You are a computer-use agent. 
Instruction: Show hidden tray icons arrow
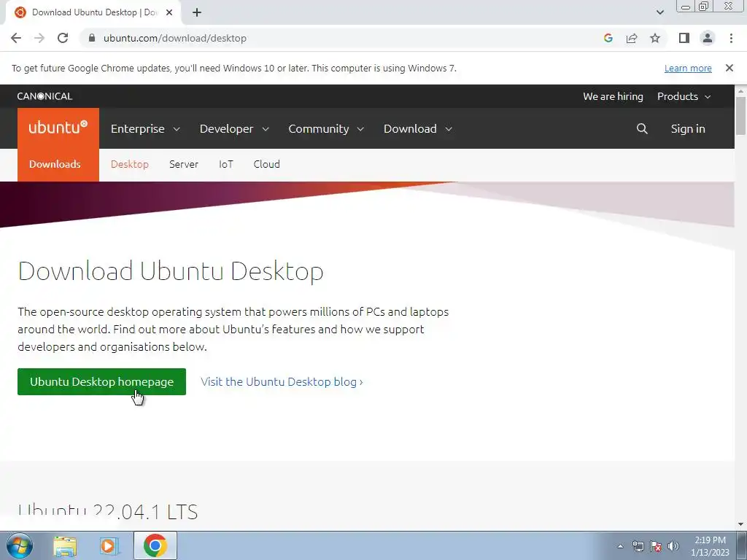pos(620,546)
